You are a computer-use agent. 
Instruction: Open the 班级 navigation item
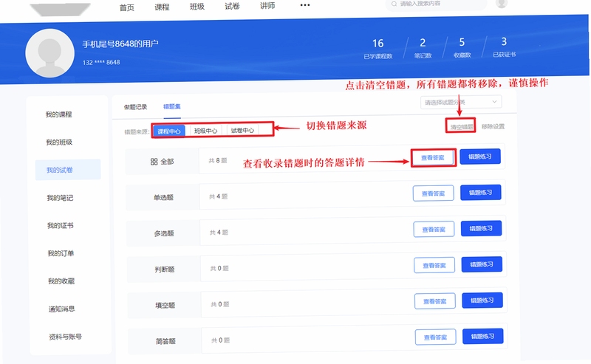[197, 7]
